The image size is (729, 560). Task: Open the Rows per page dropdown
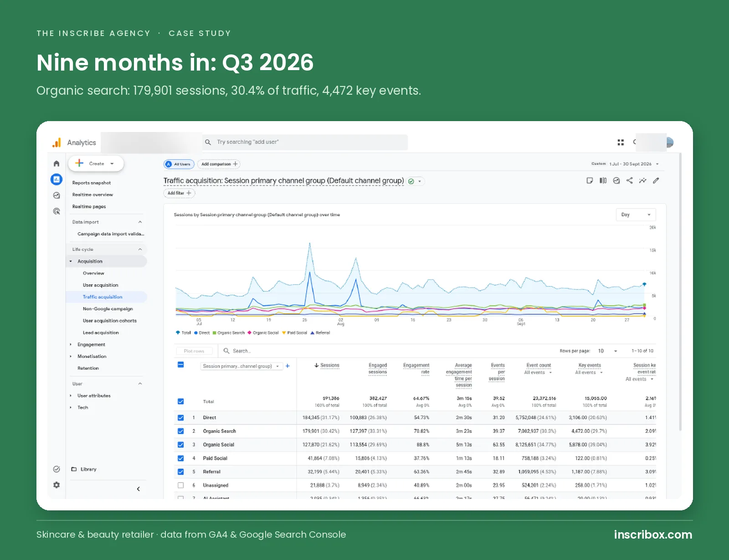tap(607, 351)
